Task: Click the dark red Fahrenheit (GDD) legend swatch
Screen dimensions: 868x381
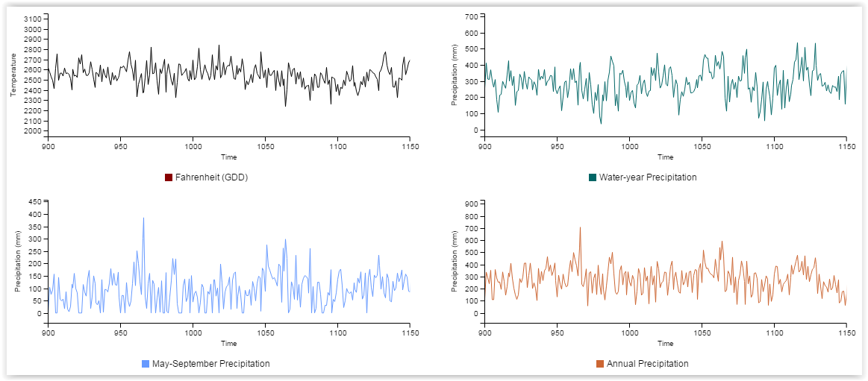Action: (169, 177)
